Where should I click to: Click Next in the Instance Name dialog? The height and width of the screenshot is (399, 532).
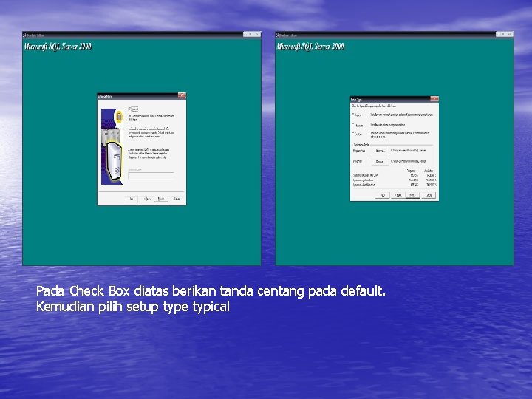coord(161,199)
